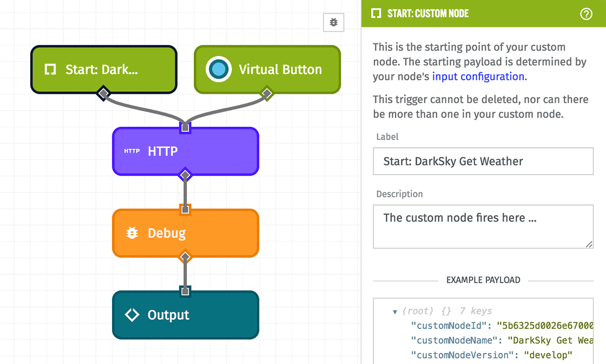Select the HTTP node
Screen dimensions: 606x364
185,151
